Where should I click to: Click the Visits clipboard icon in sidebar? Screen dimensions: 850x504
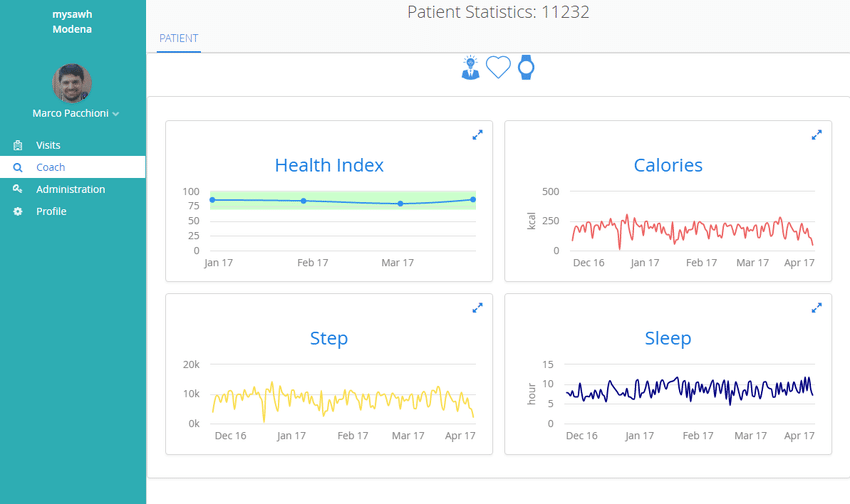point(18,145)
